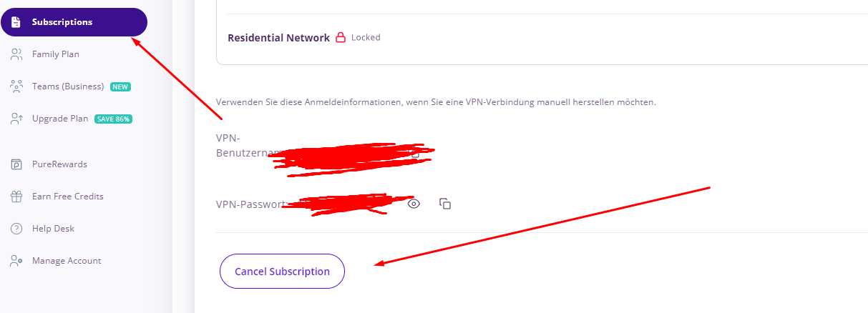Screen dimensions: 868x313
Task: Select Upgrade Plan in the sidebar
Action: point(60,119)
